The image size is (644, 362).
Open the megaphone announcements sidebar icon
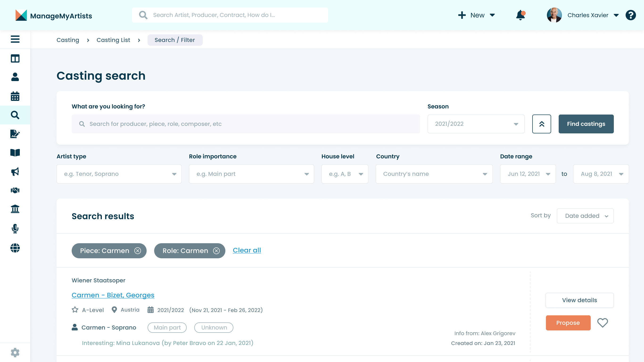pyautogui.click(x=15, y=172)
